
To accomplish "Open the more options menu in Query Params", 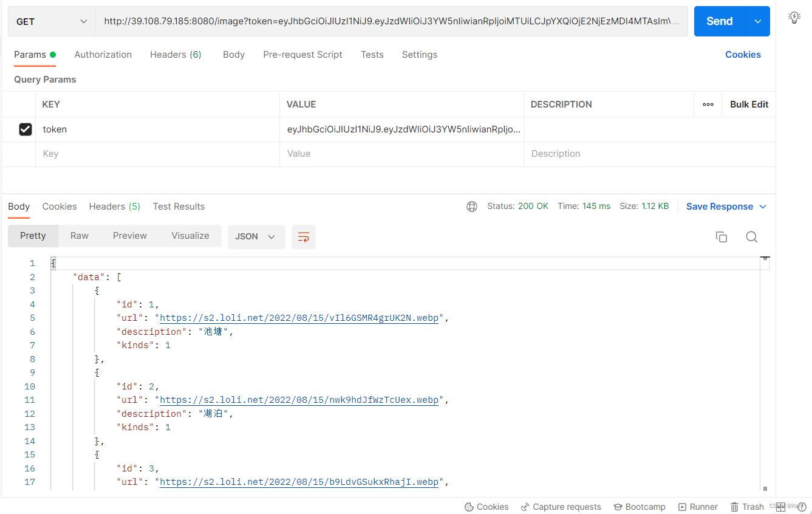I will (707, 104).
